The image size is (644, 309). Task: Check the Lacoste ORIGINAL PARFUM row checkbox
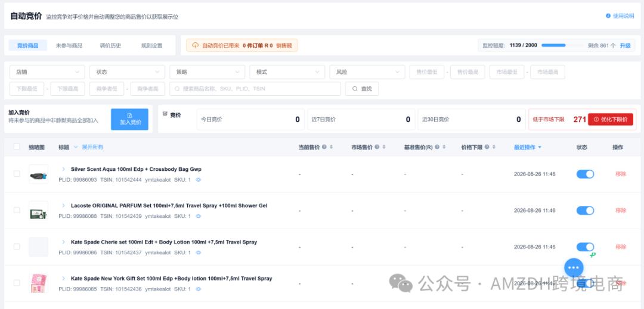pos(17,210)
